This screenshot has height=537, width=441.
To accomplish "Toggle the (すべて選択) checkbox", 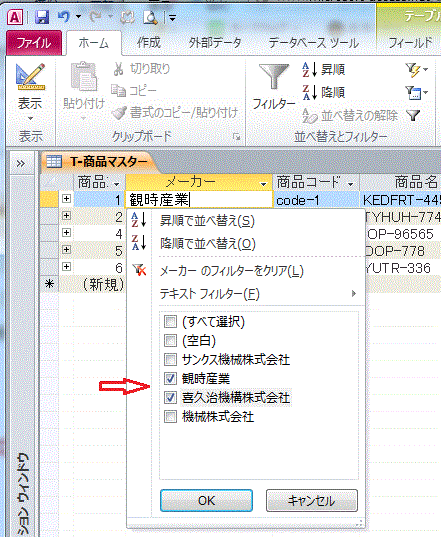I will point(170,322).
